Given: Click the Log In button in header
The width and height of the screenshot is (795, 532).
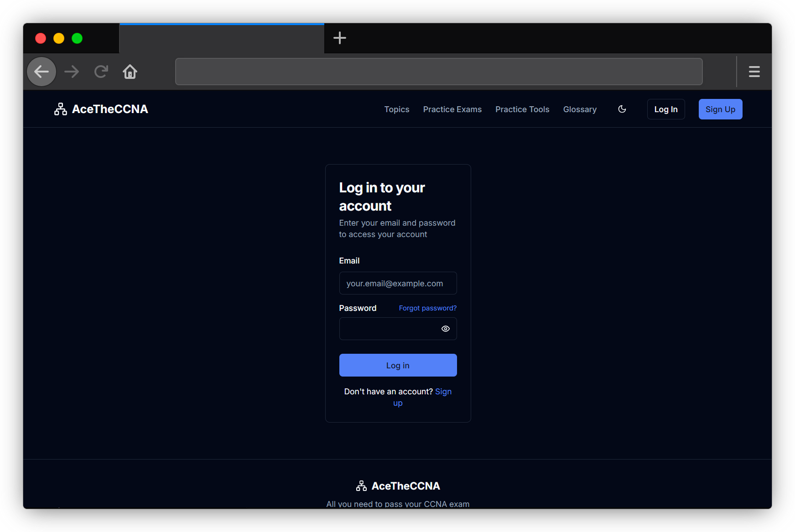Looking at the screenshot, I should tap(665, 109).
